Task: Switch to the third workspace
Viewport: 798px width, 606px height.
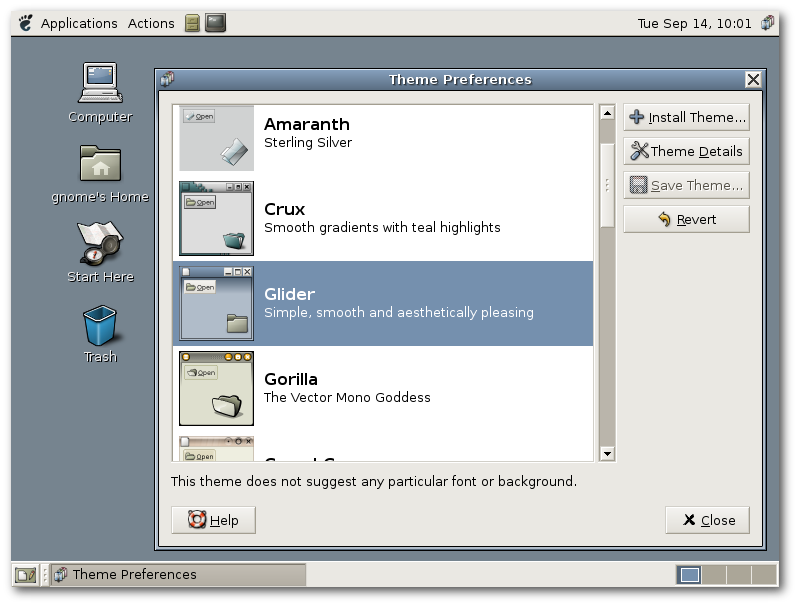Action: pyautogui.click(x=739, y=575)
